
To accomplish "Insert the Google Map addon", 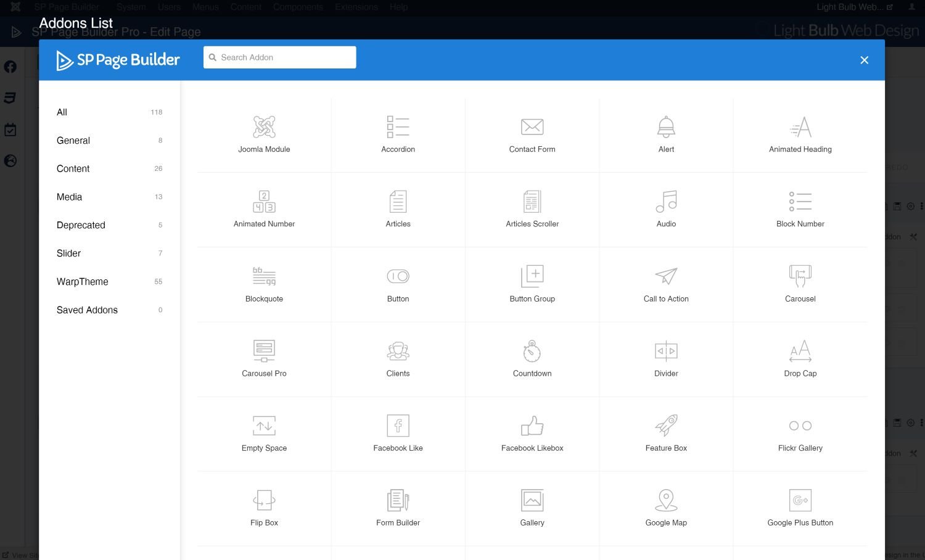I will pyautogui.click(x=666, y=501).
